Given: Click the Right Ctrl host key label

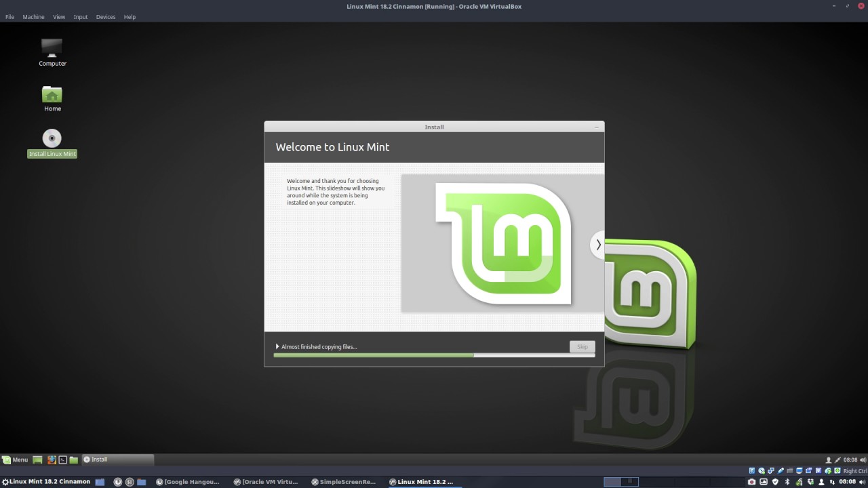Looking at the screenshot, I should pyautogui.click(x=855, y=471).
